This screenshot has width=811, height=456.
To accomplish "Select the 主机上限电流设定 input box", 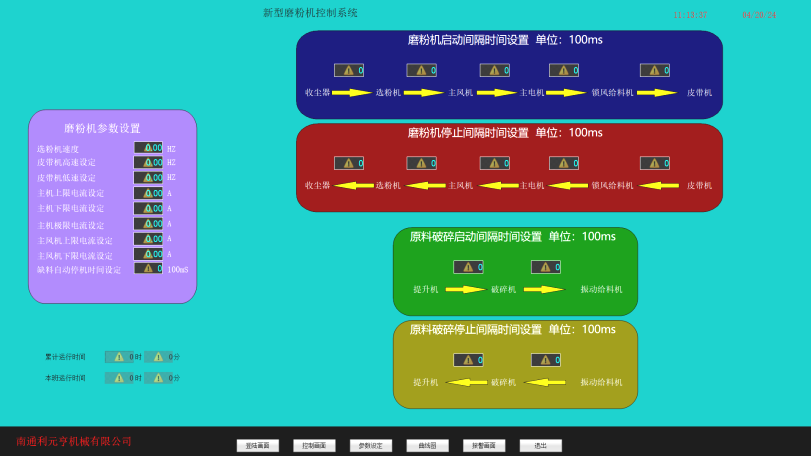I will (148, 193).
